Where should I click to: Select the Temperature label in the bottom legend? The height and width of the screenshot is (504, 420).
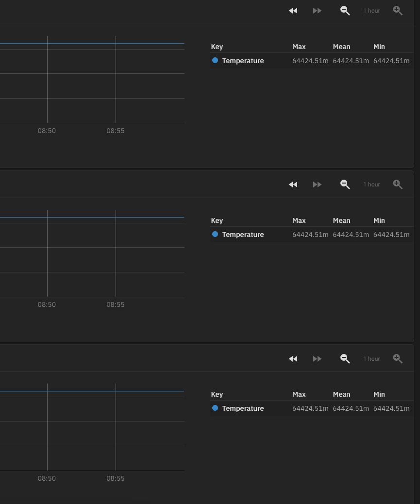click(x=243, y=408)
